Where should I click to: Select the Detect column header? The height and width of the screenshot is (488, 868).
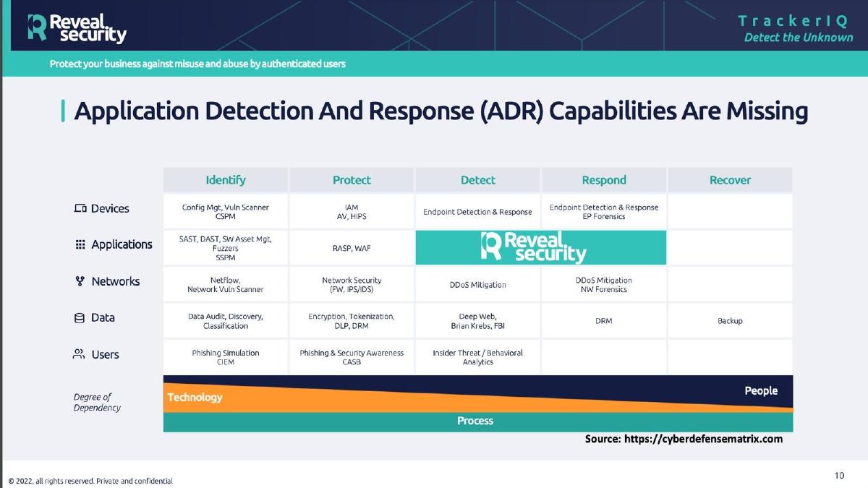(478, 180)
